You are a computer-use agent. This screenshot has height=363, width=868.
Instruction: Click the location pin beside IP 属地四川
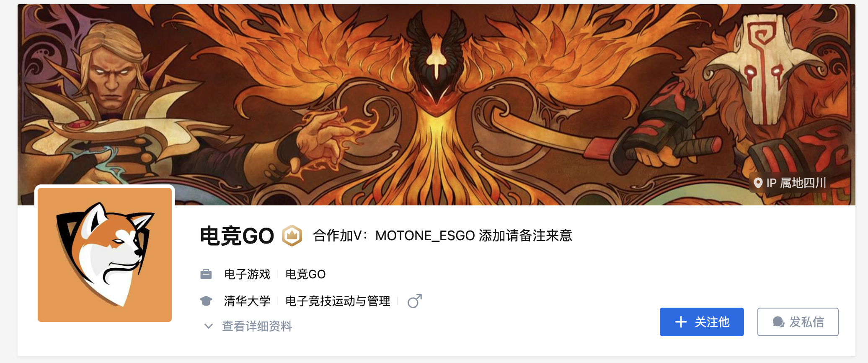[x=758, y=183]
